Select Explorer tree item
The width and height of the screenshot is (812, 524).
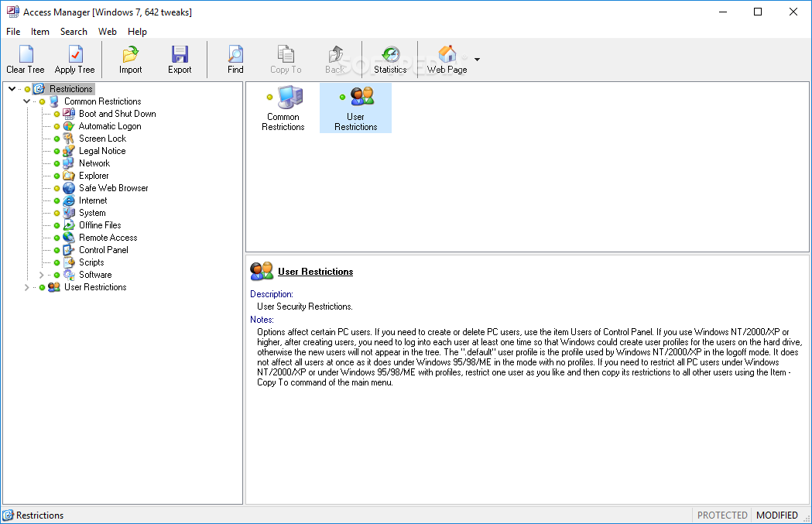94,176
